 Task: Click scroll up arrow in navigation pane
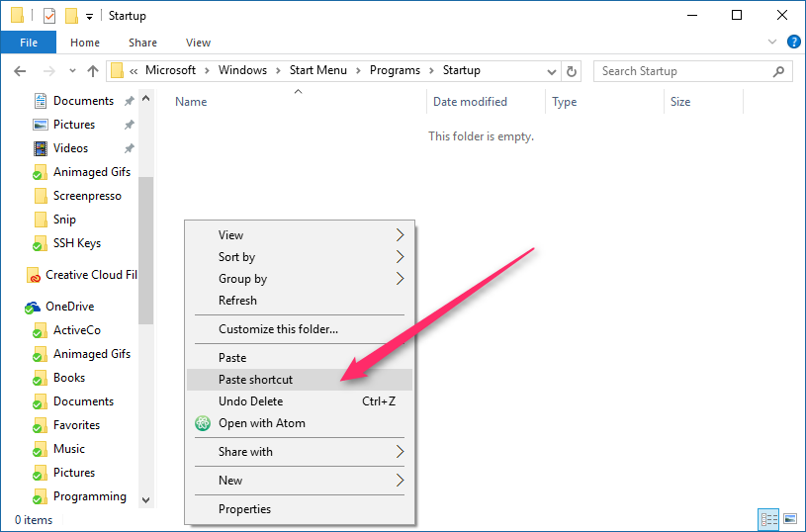146,98
